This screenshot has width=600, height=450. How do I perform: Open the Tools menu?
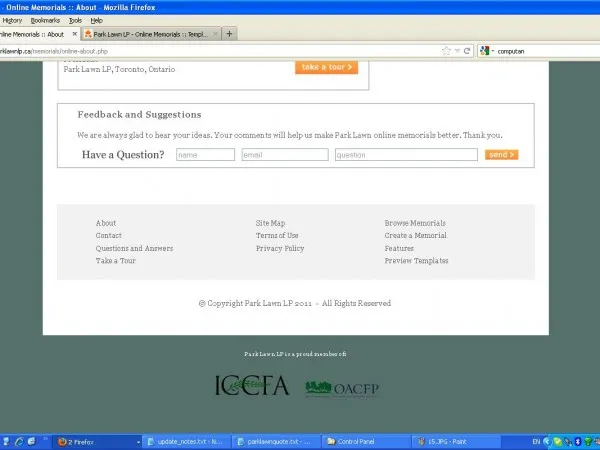coord(75,20)
